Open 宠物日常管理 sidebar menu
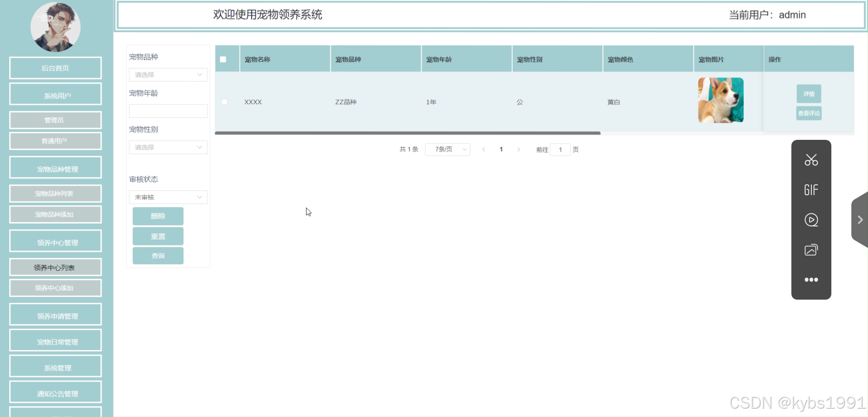The width and height of the screenshot is (868, 417). (55, 340)
